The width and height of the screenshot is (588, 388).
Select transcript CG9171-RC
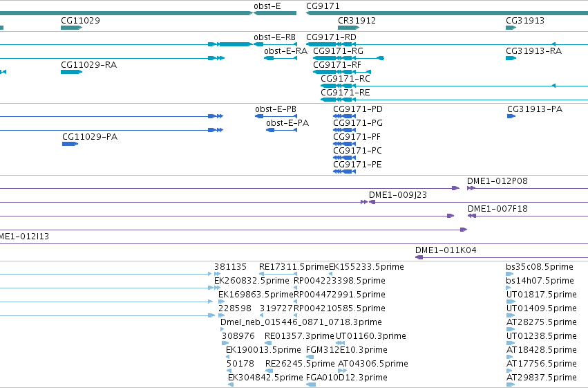click(x=345, y=79)
